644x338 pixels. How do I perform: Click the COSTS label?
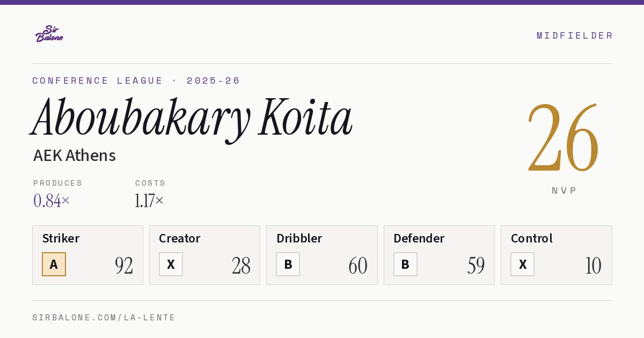(x=150, y=183)
